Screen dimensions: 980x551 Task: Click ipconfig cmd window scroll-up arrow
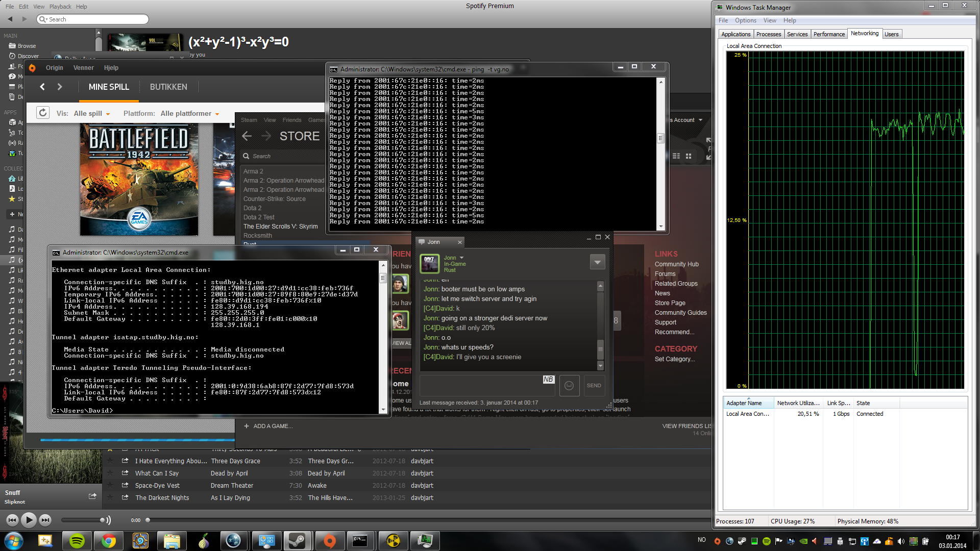[x=383, y=265]
